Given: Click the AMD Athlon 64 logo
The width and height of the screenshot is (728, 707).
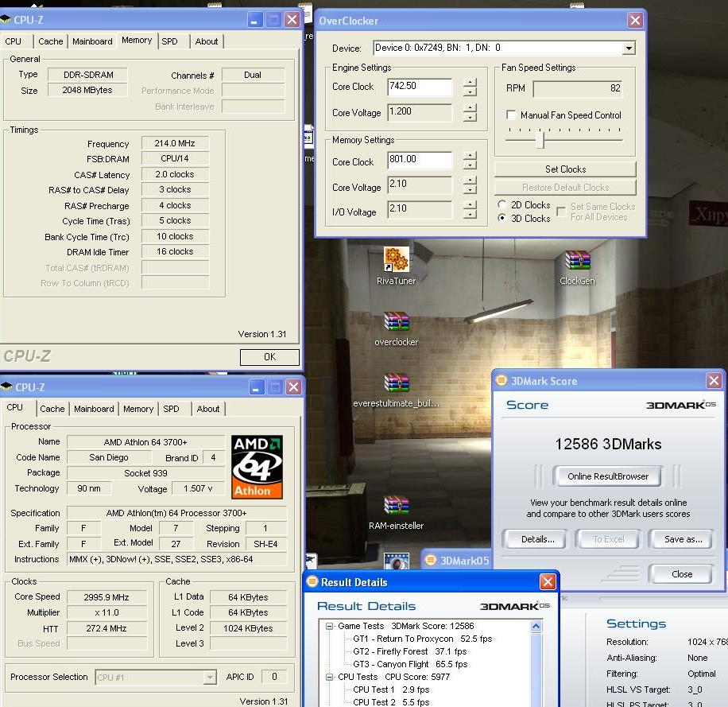Looking at the screenshot, I should click(257, 467).
